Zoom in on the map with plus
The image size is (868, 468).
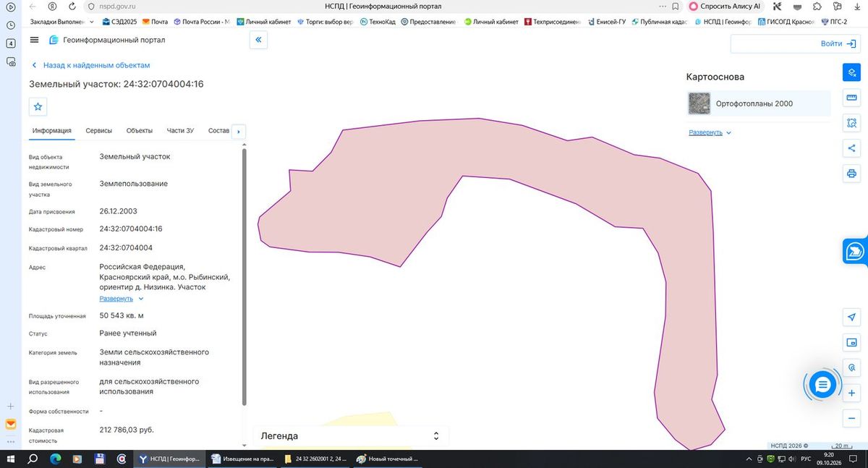(851, 393)
